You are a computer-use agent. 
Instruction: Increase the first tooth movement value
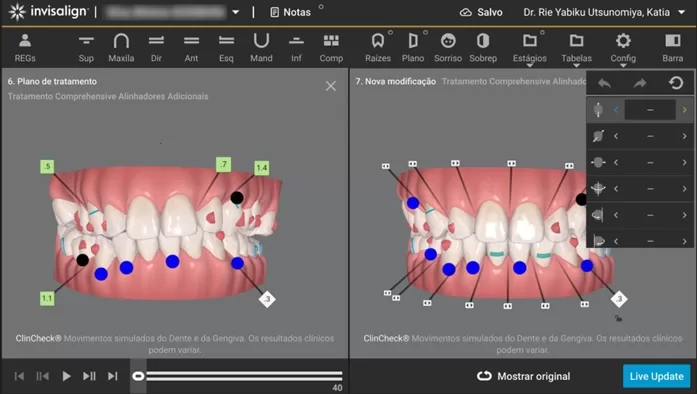click(685, 109)
